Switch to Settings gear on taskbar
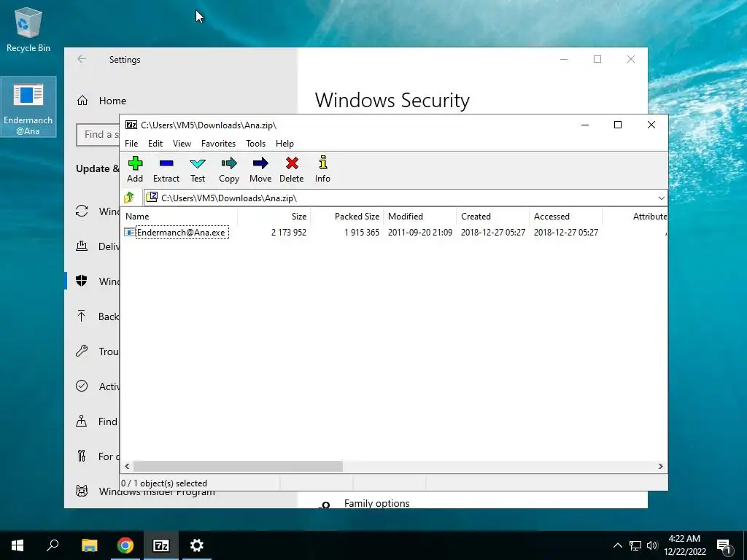The width and height of the screenshot is (747, 560). point(197,545)
